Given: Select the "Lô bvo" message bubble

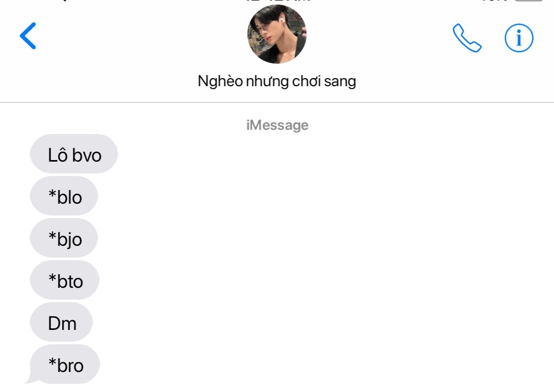Looking at the screenshot, I should (74, 154).
